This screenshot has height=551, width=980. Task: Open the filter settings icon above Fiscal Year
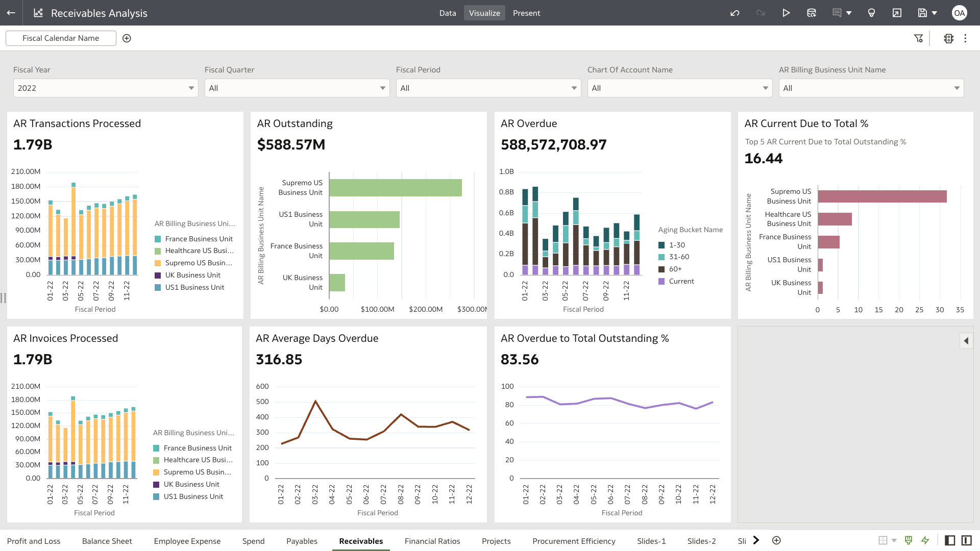click(919, 38)
